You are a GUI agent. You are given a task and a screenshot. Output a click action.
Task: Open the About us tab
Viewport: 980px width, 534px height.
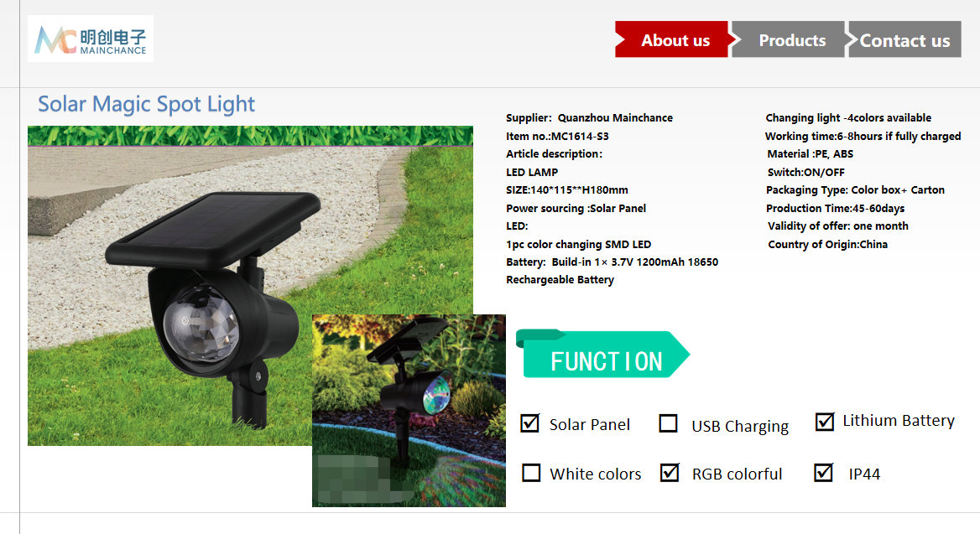(674, 39)
